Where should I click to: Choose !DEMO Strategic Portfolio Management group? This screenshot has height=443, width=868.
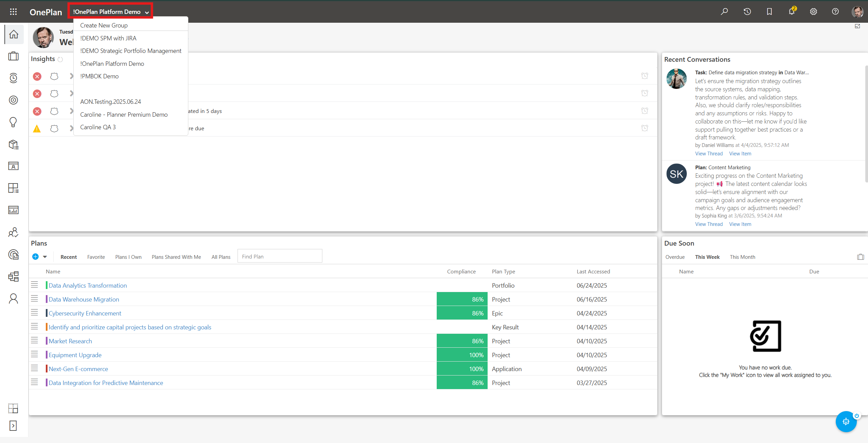131,51
